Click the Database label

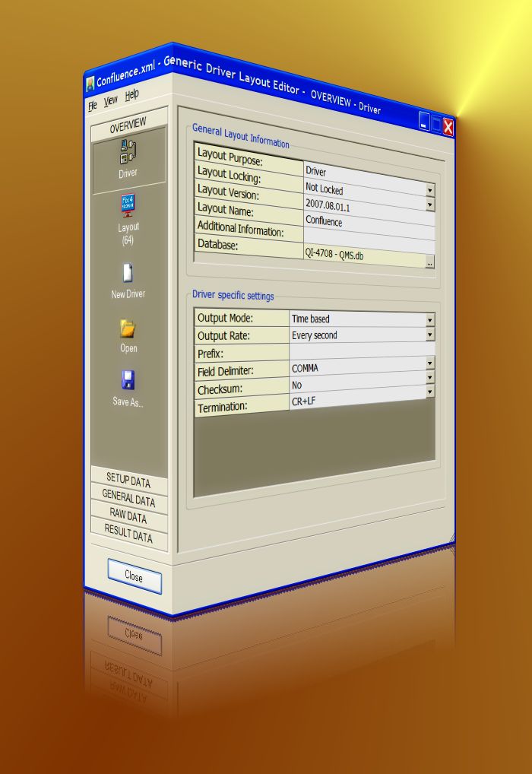(x=217, y=244)
